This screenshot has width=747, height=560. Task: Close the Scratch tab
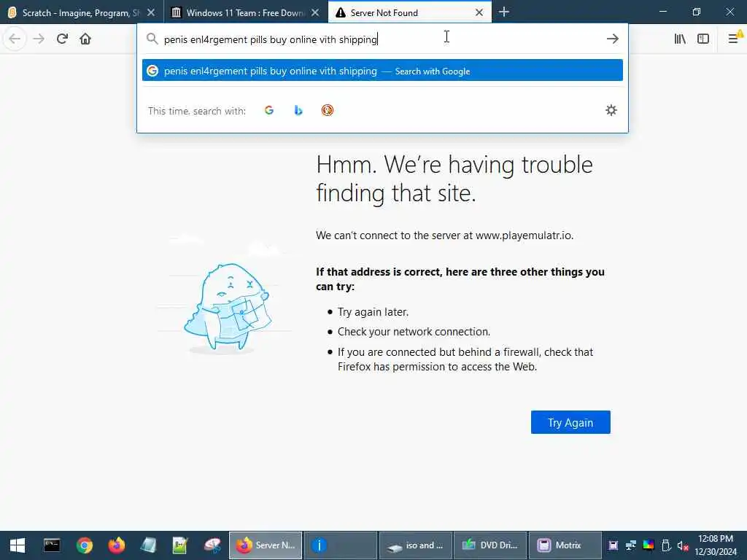tap(151, 12)
